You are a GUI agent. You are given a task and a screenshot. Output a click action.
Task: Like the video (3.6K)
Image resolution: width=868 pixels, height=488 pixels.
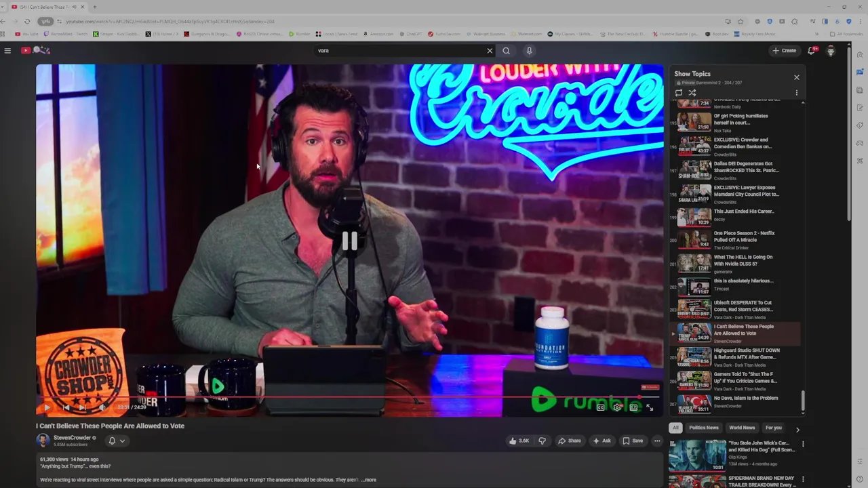point(519,441)
